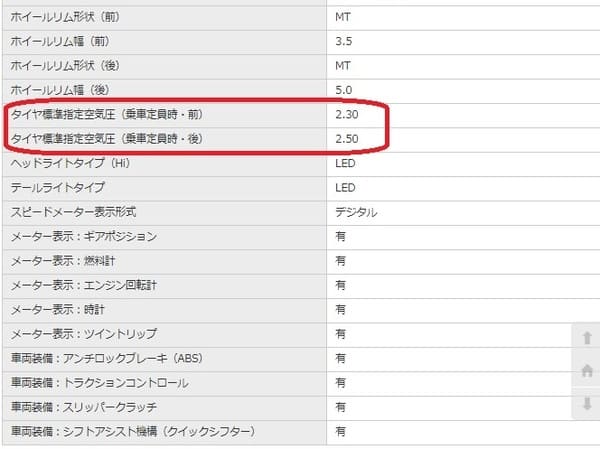
Task: Click the ヘッドライトタイプ（Hi） label
Action: click(71, 163)
